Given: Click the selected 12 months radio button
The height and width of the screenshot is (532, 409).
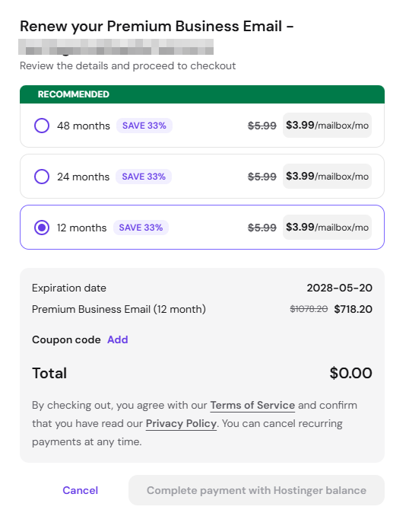Looking at the screenshot, I should point(42,228).
